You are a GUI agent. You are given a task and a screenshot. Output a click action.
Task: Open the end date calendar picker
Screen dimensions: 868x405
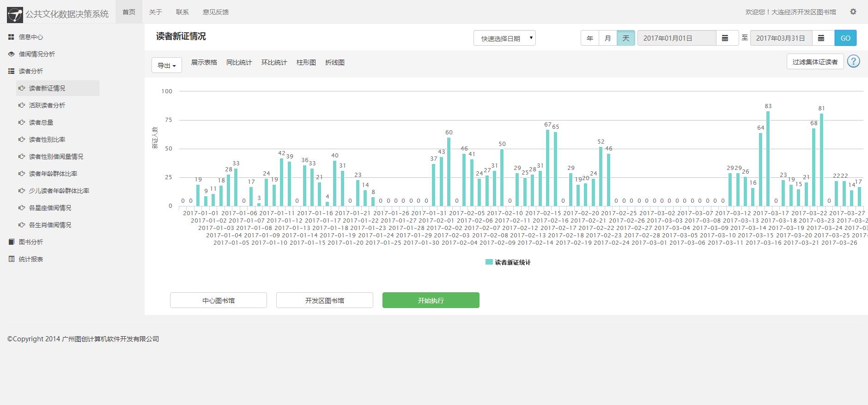pyautogui.click(x=821, y=38)
